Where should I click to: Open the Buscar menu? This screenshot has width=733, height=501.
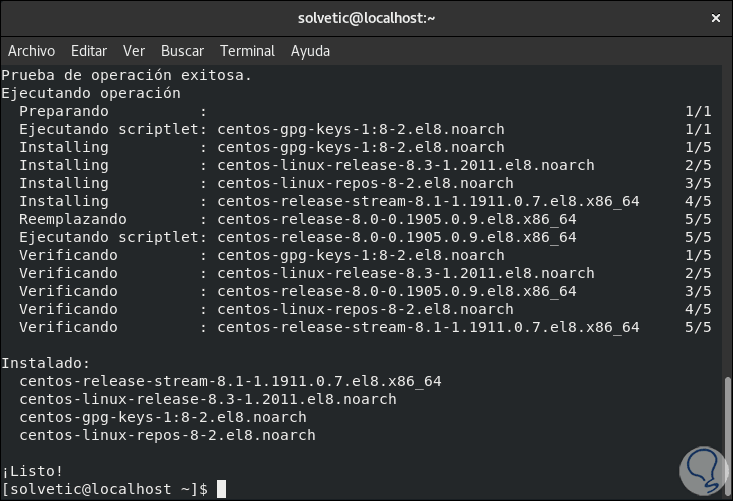(182, 51)
